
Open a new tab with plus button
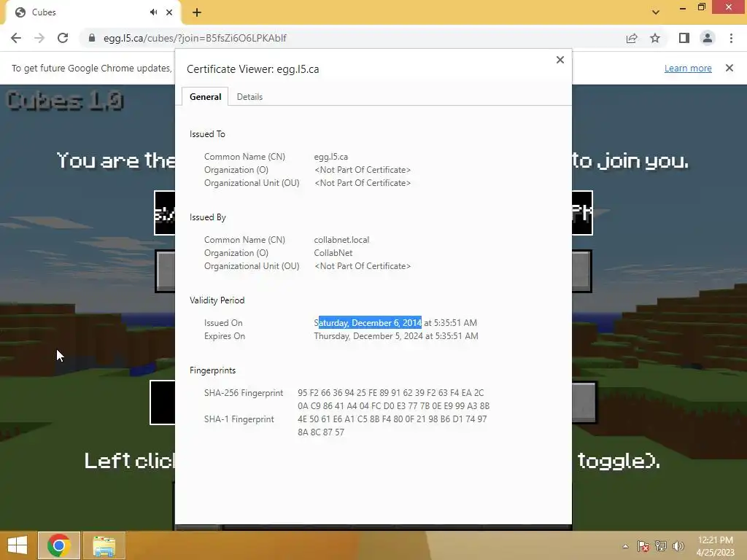click(x=197, y=12)
